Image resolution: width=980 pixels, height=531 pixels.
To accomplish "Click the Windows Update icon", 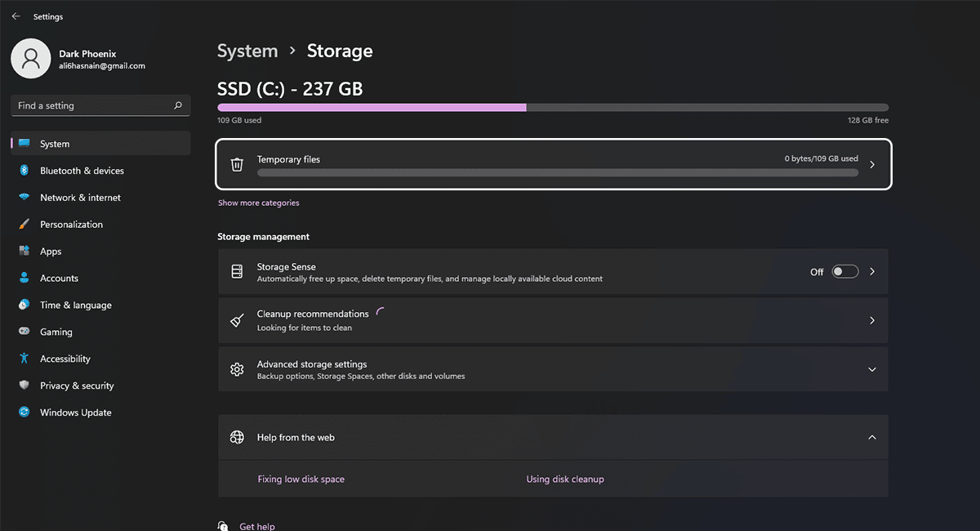I will coord(24,413).
